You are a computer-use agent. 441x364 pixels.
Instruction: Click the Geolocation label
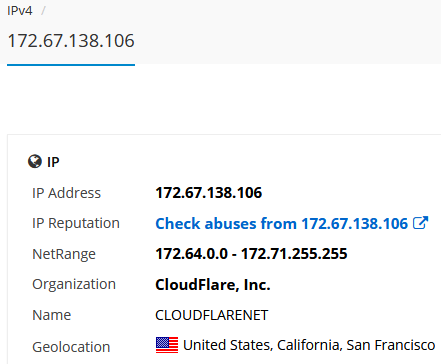[71, 347]
